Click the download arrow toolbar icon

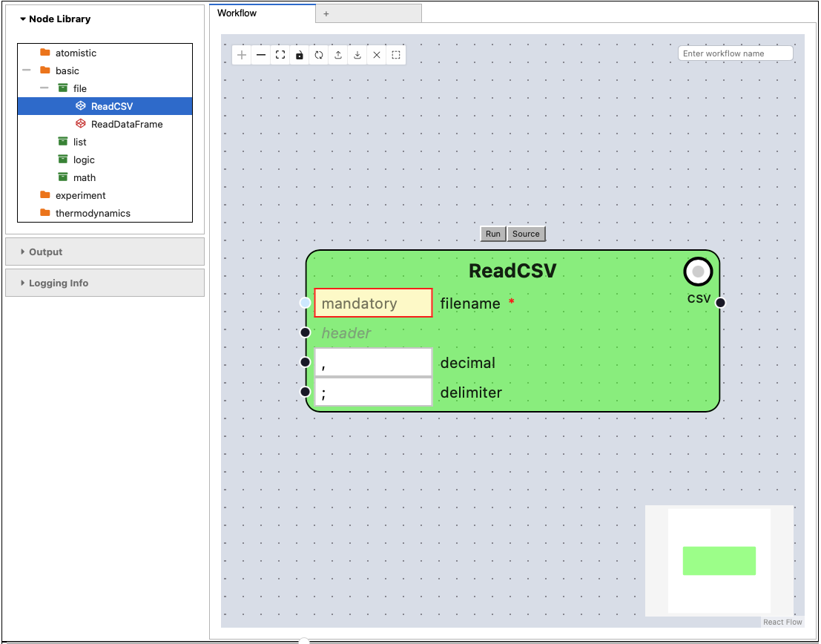357,55
